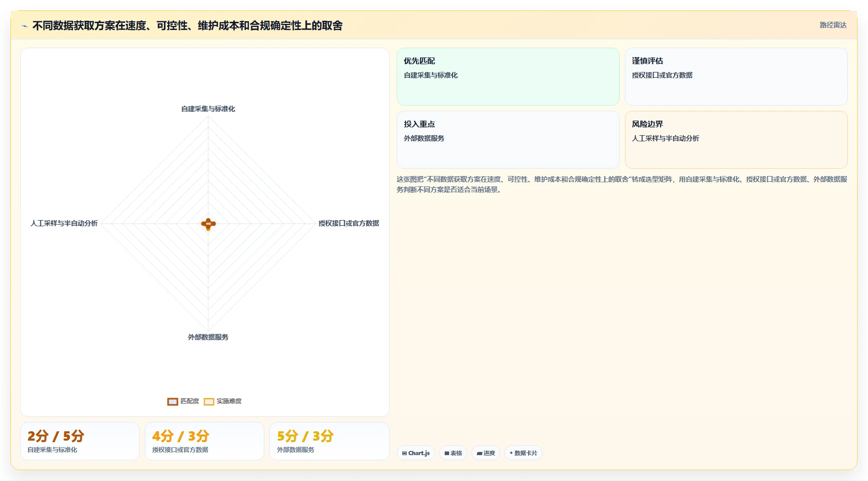The image size is (868, 481).
Task: Toggle the 实施难度 legend item
Action: pos(223,401)
